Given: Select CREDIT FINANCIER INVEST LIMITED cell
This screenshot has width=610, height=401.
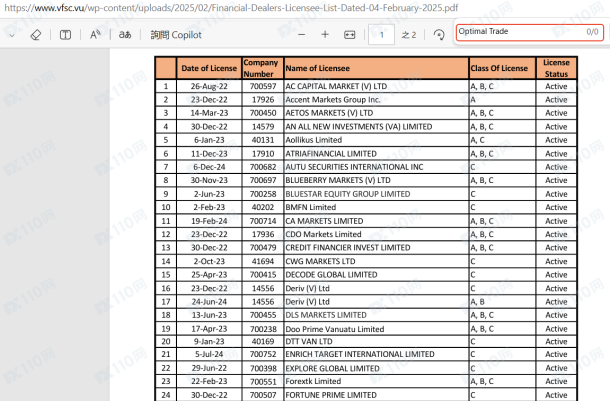Looking at the screenshot, I should coord(376,247).
